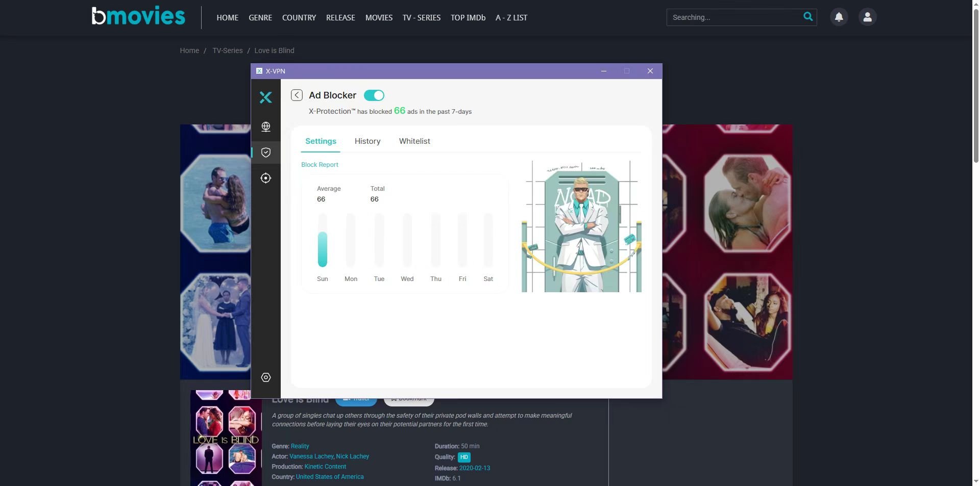The width and height of the screenshot is (980, 486).
Task: Click the TV-Series breadcrumb link
Action: click(x=228, y=50)
